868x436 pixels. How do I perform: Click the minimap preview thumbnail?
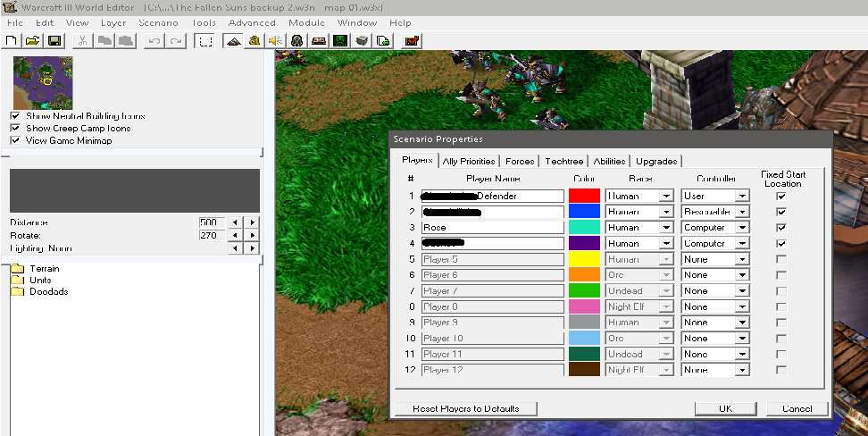[43, 82]
